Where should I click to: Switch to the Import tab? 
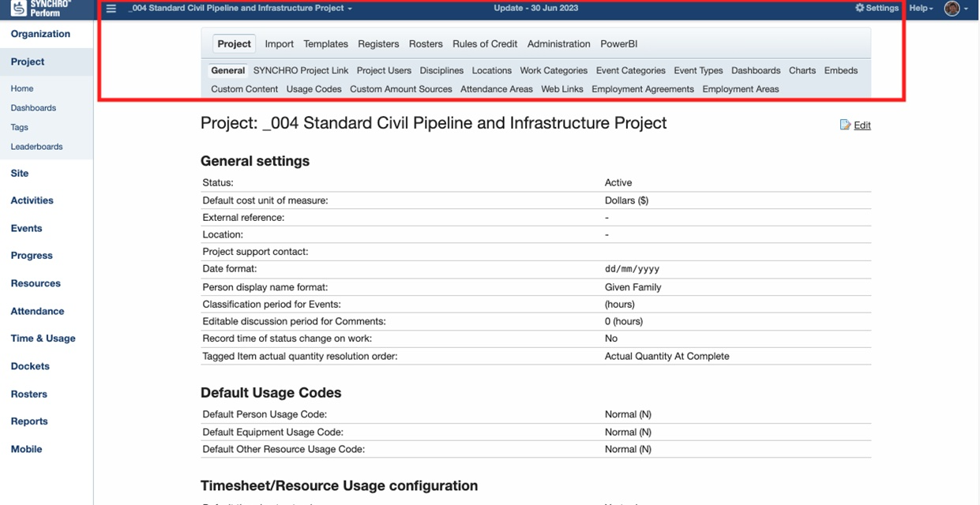(279, 44)
